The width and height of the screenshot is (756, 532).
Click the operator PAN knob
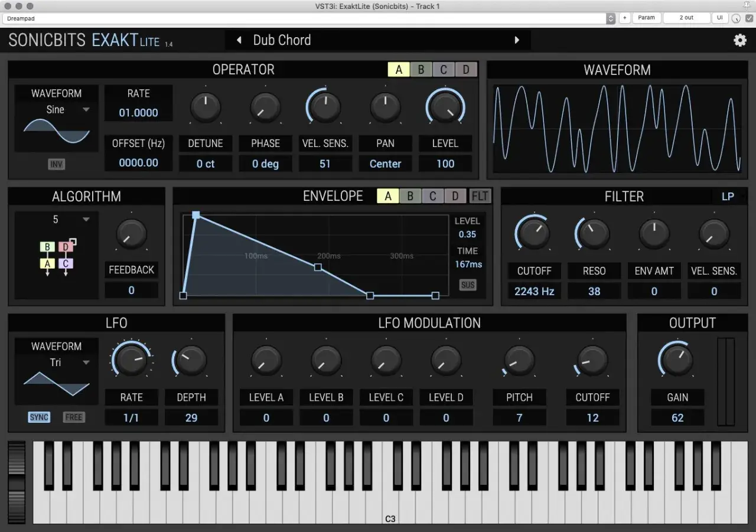pyautogui.click(x=385, y=108)
